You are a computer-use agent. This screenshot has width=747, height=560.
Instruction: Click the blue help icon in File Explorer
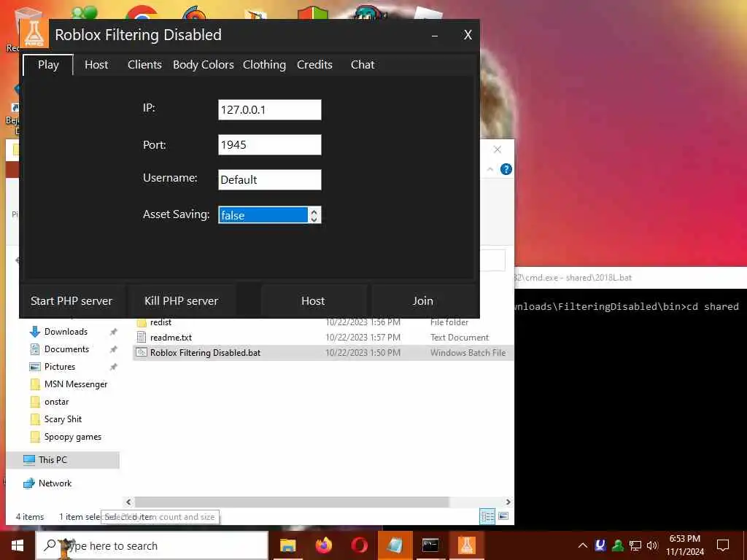tap(506, 169)
